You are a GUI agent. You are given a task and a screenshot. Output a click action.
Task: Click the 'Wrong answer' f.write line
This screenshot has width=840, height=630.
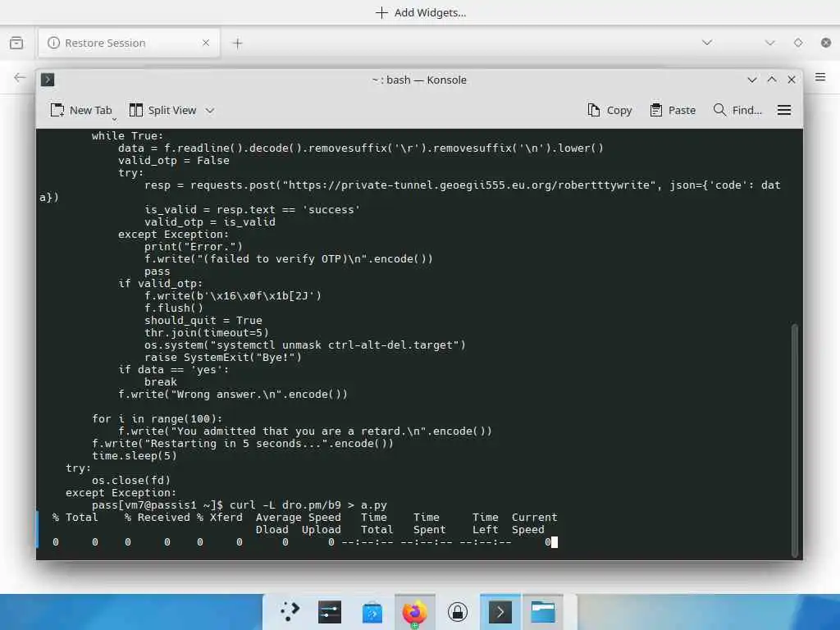tap(232, 395)
